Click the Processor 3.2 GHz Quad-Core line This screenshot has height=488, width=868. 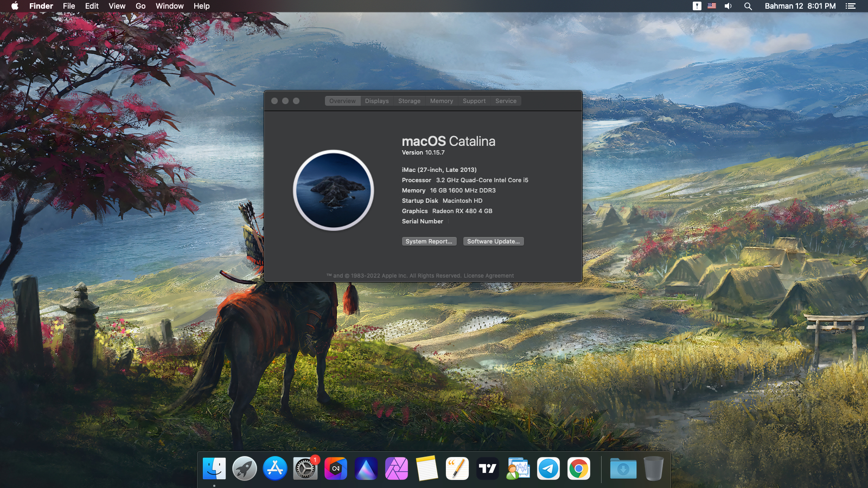(465, 180)
